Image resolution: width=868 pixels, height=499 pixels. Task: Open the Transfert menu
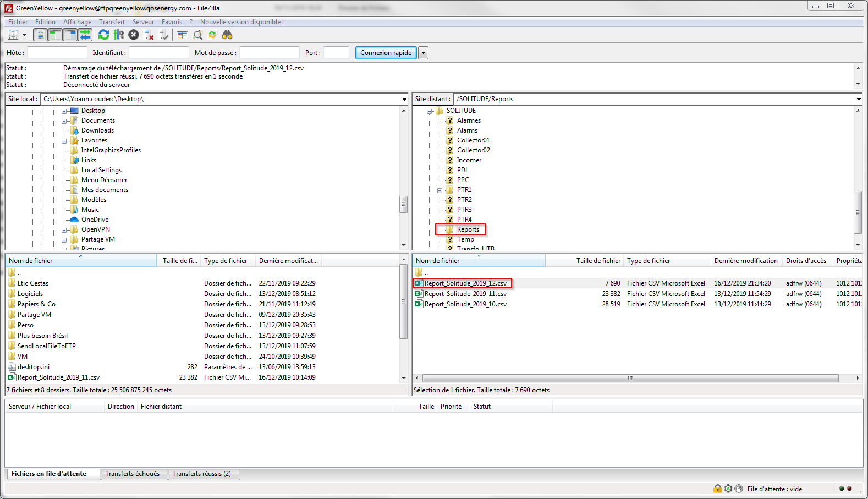click(x=112, y=22)
